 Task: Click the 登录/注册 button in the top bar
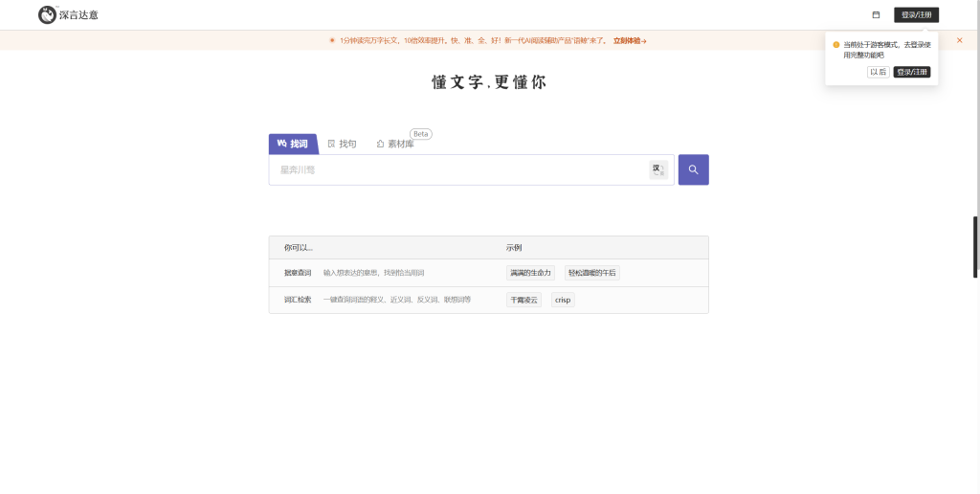pos(916,14)
